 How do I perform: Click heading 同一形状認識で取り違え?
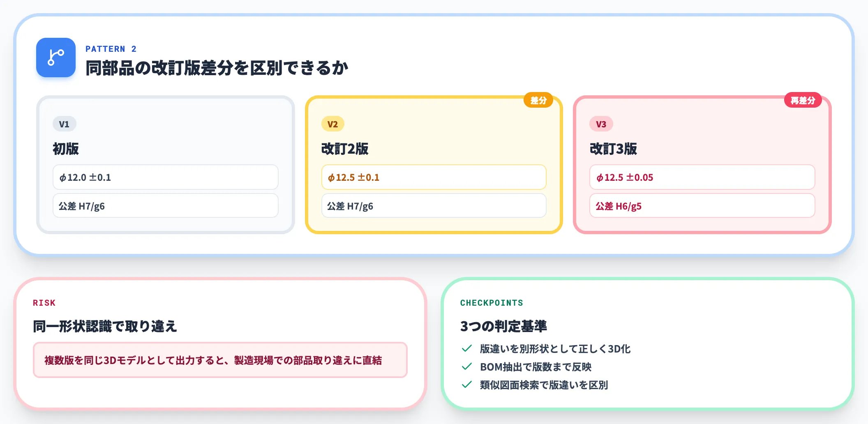(105, 326)
